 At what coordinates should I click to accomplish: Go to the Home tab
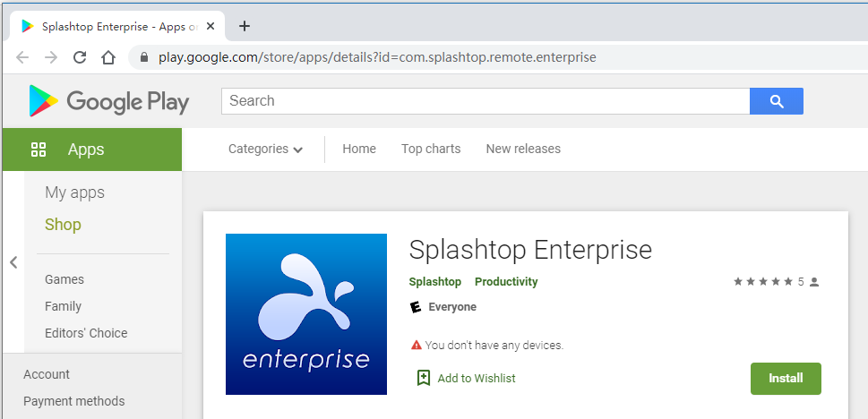point(359,149)
